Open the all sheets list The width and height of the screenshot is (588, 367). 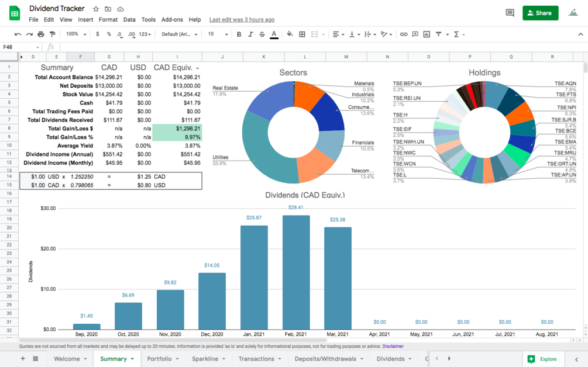coord(35,359)
